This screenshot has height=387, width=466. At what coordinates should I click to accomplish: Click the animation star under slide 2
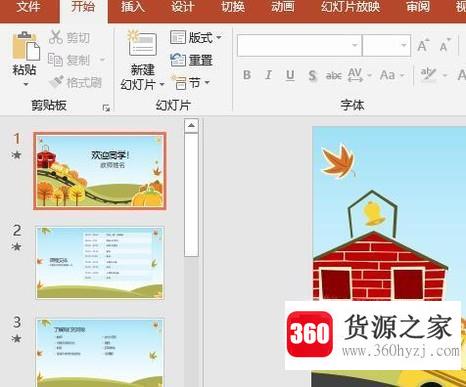[x=16, y=247]
